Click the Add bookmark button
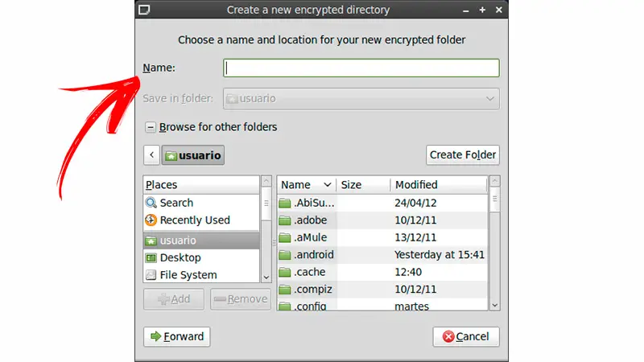Image resolution: width=644 pixels, height=362 pixels. pyautogui.click(x=174, y=299)
